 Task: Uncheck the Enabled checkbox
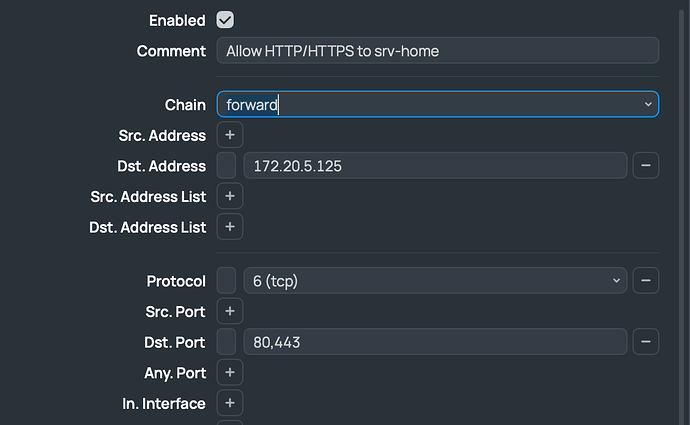pos(225,20)
